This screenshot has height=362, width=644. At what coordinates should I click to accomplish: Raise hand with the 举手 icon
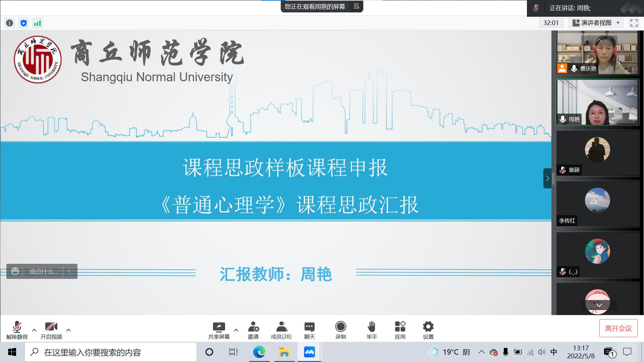[x=371, y=330]
